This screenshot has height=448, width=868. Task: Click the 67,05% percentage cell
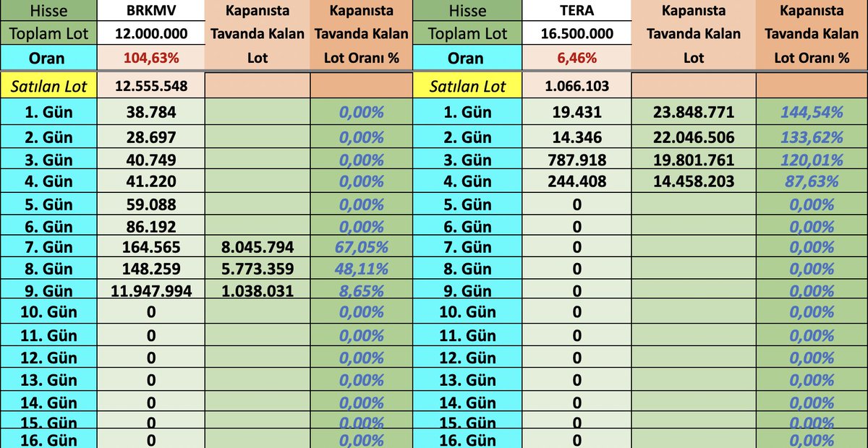[360, 247]
